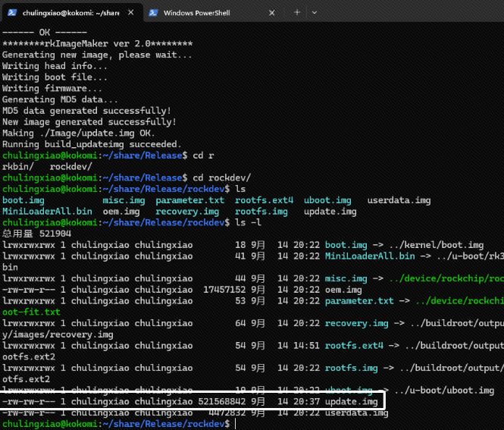504x430 pixels.
Task: Click the 'cd rockdev/' command
Action: pyautogui.click(x=221, y=178)
